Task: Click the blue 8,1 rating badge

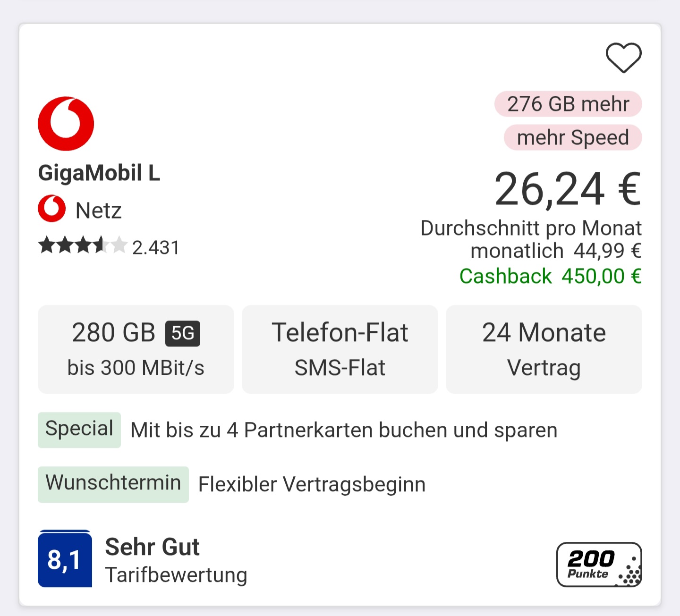Action: (x=65, y=559)
